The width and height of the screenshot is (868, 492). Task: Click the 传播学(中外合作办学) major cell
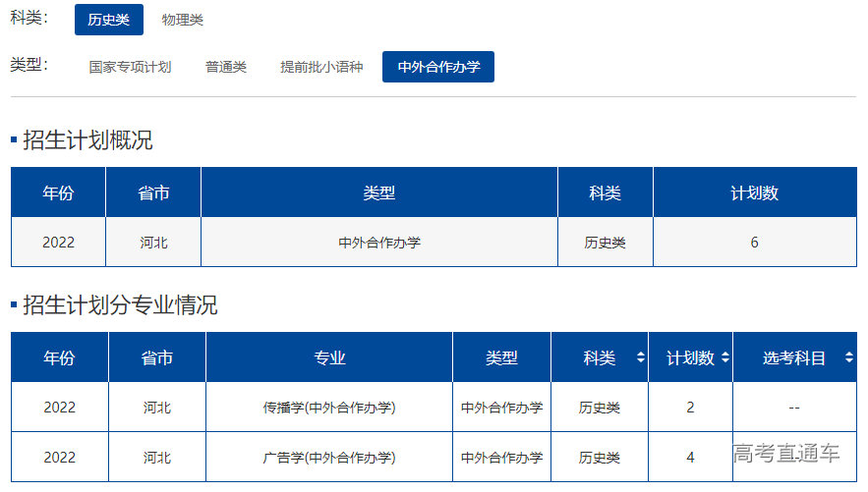point(329,408)
